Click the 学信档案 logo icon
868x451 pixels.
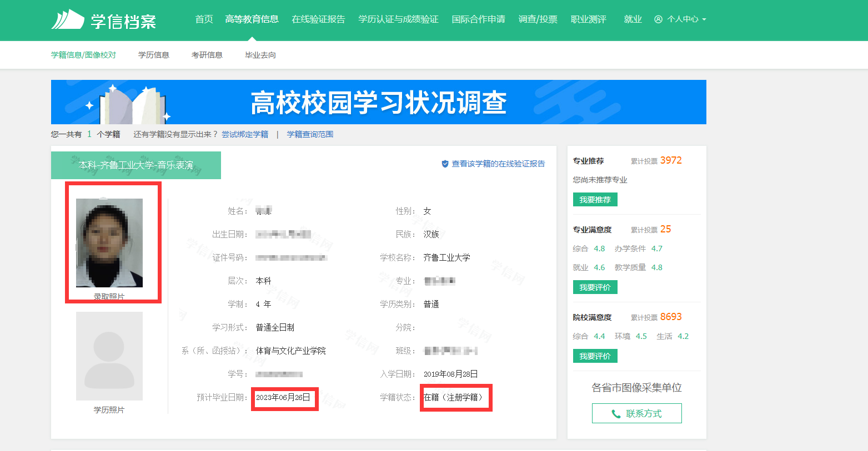click(68, 20)
